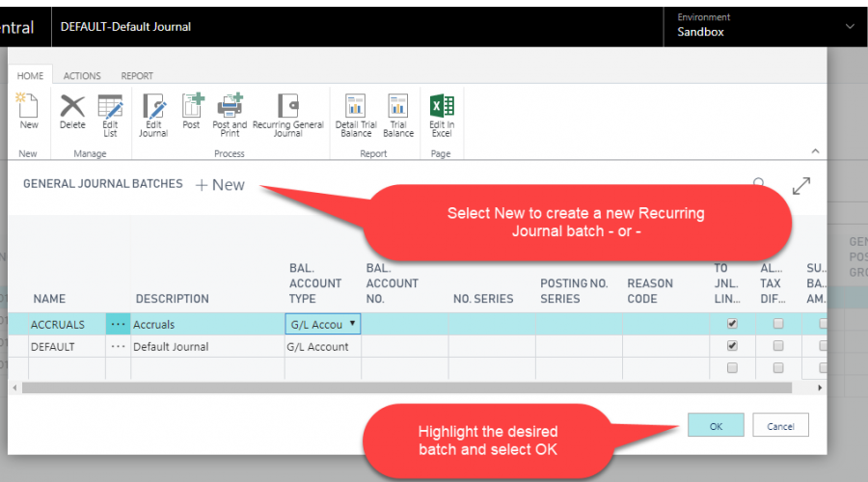
Task: Open the Environment Sandbox dropdown
Action: coord(850,26)
